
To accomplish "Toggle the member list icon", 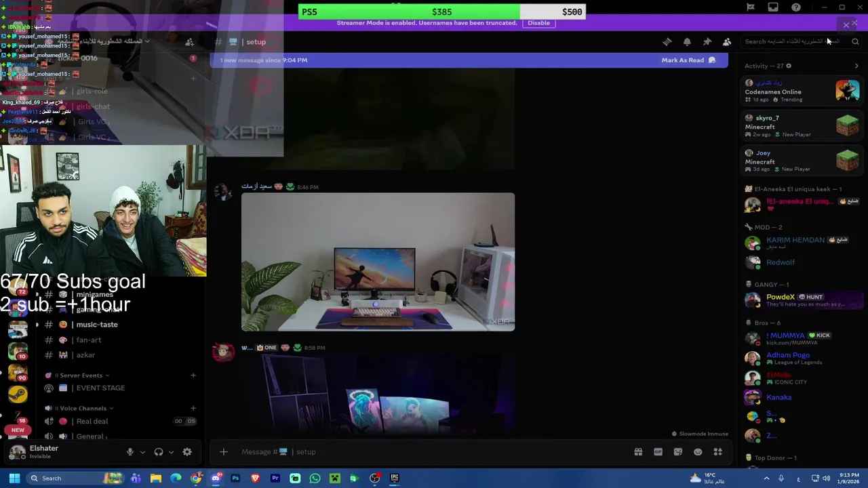I will click(727, 42).
